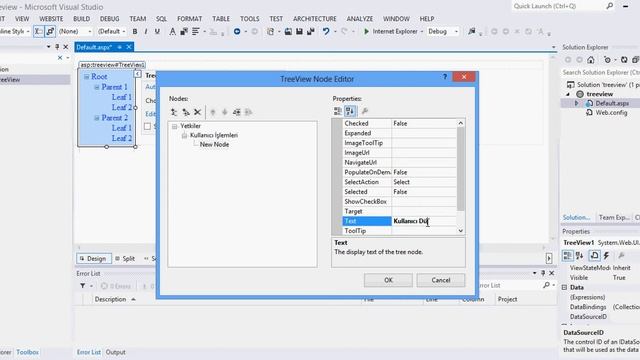Click the help question mark in dialog title
640x360 pixels.
[445, 77]
